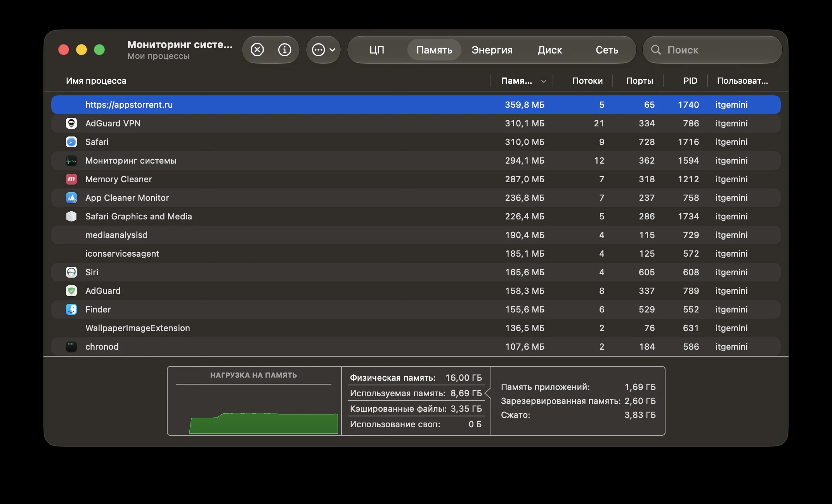Switch to the ЦП tab
Screen dimensions: 832x504
coord(377,50)
